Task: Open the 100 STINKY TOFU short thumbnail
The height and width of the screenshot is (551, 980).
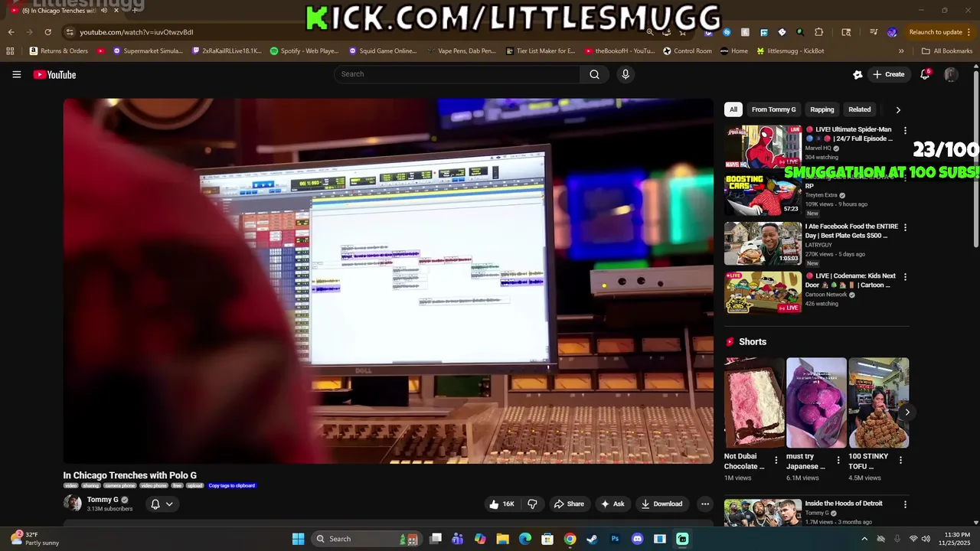Action: tap(878, 403)
